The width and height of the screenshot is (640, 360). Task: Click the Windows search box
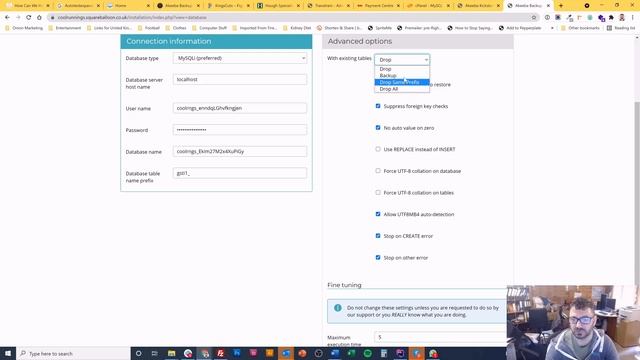(73, 353)
